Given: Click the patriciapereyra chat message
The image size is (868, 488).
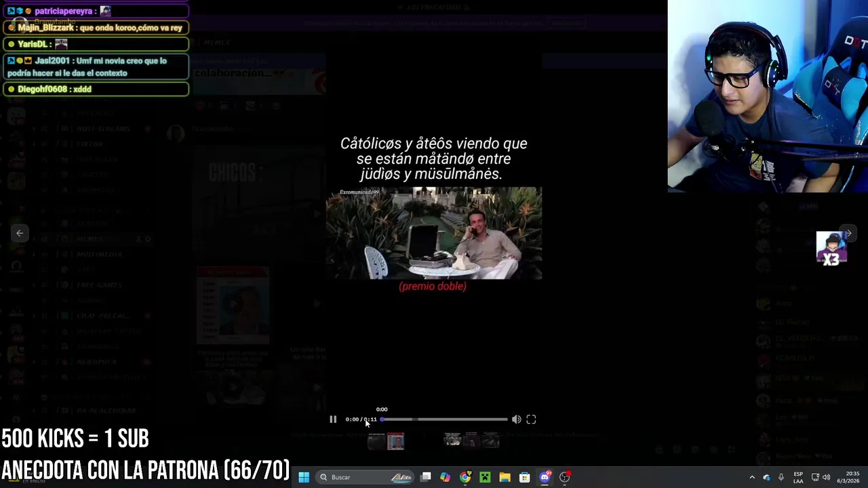Looking at the screenshot, I should tap(96, 11).
